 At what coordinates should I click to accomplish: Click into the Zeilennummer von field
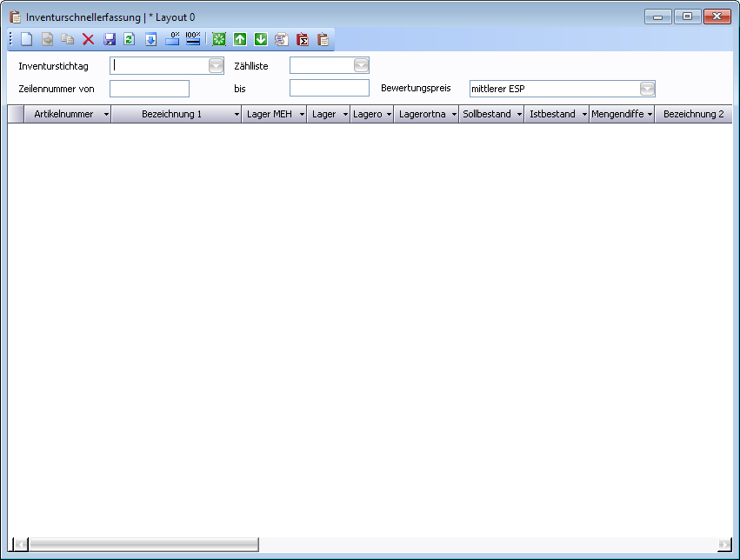tap(150, 89)
